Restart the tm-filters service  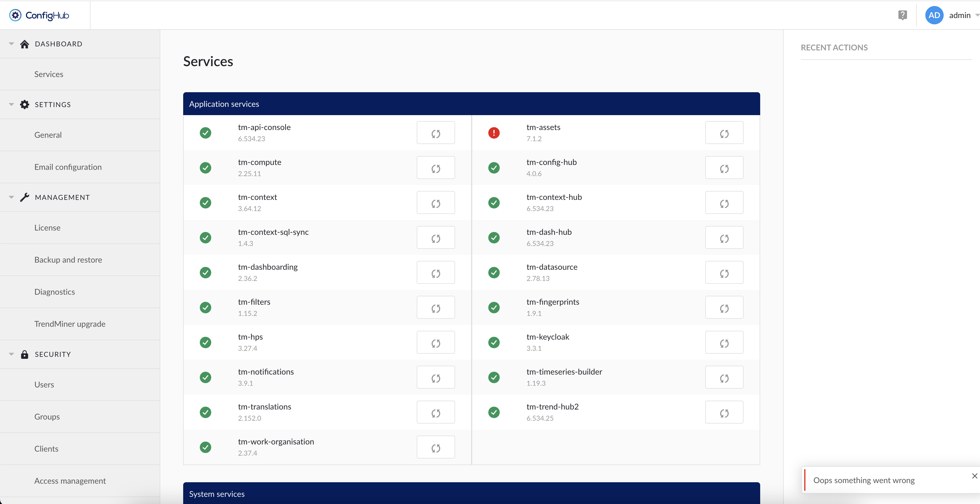coord(436,308)
